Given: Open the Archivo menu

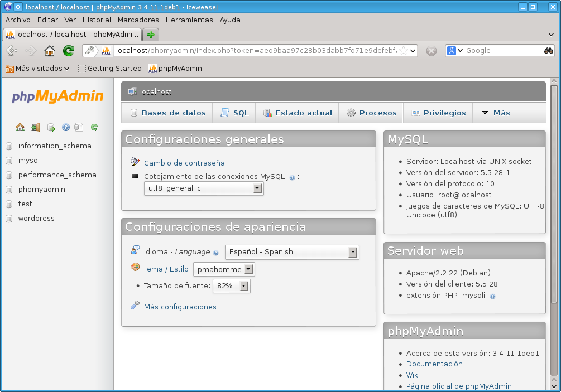Looking at the screenshot, I should 18,20.
